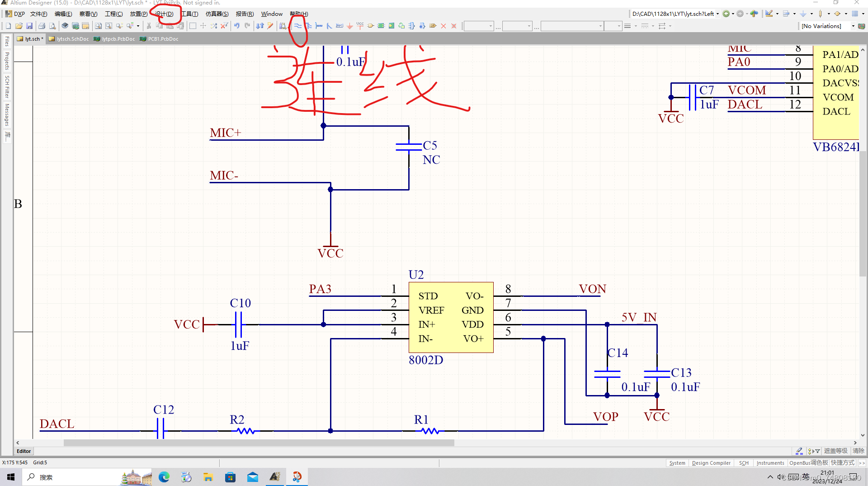Switch to the PCB1.PcbDoc tab

(159, 39)
